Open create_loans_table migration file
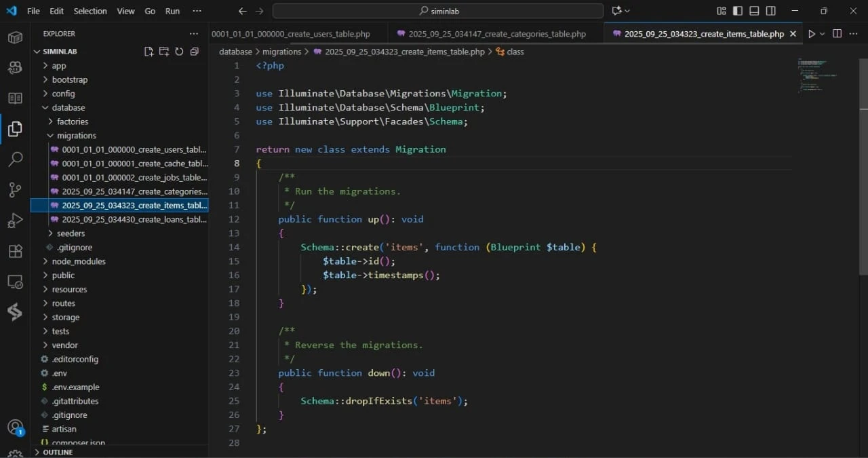This screenshot has width=868, height=458. click(134, 219)
